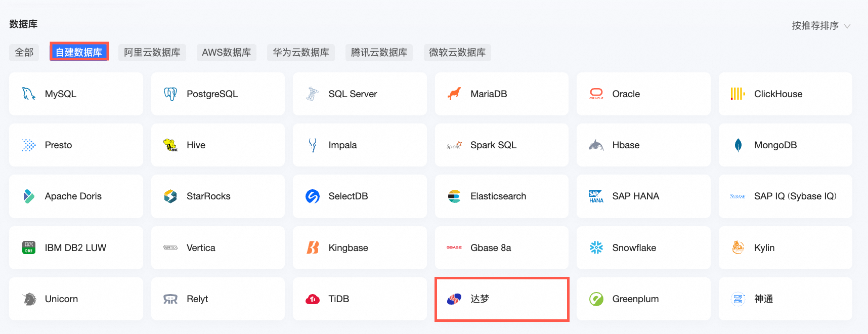868x334 pixels.
Task: Pick the Gbase 8a text label
Action: (x=491, y=248)
